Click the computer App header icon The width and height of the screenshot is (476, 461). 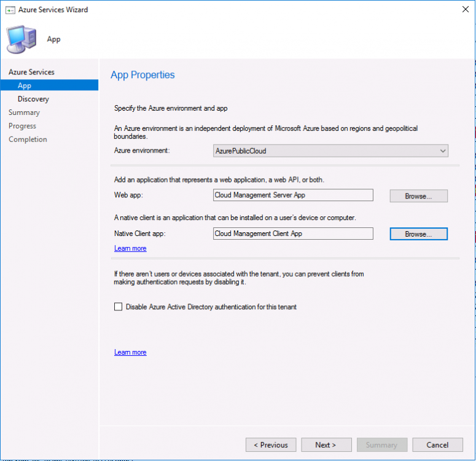pyautogui.click(x=21, y=39)
